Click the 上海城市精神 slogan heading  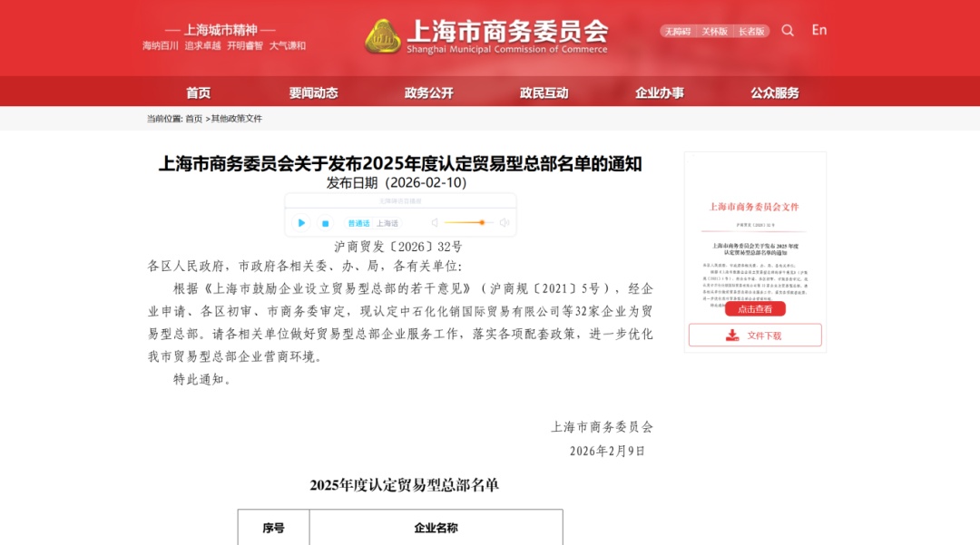point(220,30)
